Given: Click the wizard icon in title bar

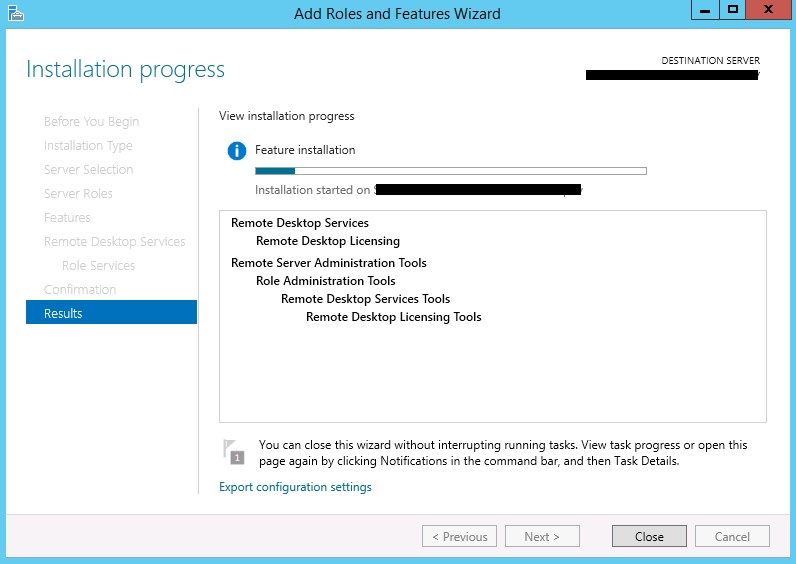Looking at the screenshot, I should 16,13.
